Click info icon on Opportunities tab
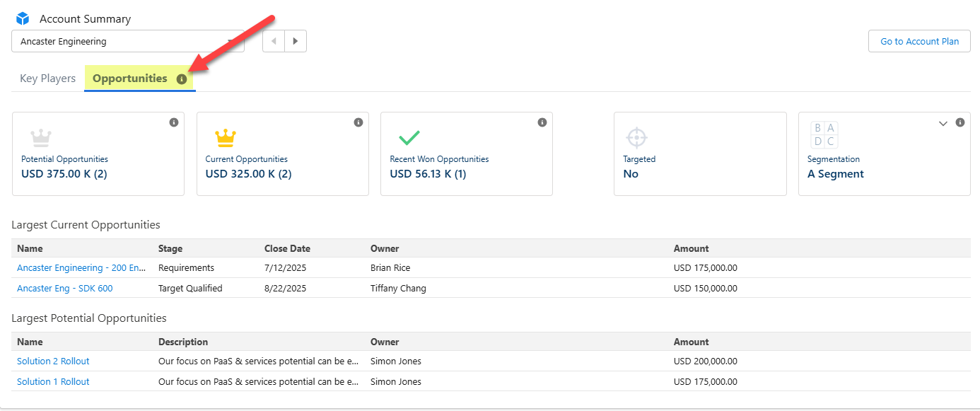Screen dimensions: 980x411 coord(182,79)
